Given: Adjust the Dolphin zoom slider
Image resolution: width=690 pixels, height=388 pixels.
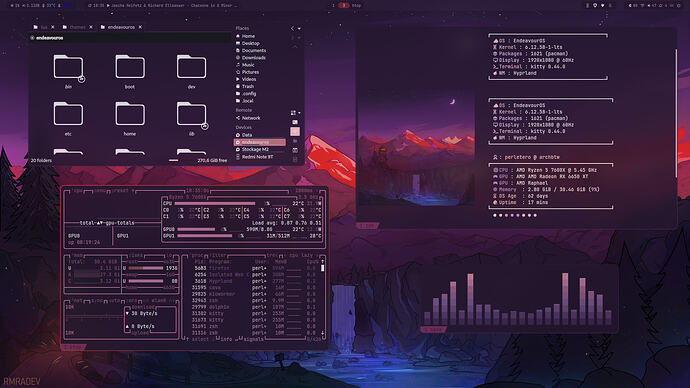Looking at the screenshot, I should pos(173,161).
